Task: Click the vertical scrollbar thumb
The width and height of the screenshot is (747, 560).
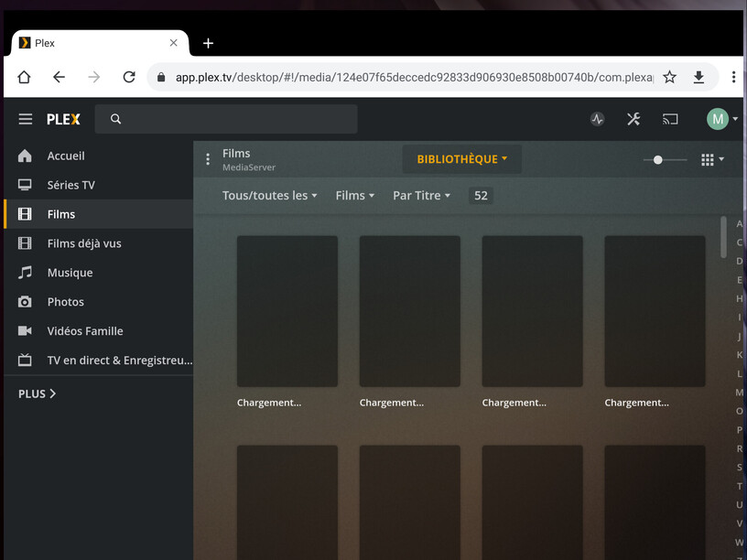Action: (723, 237)
